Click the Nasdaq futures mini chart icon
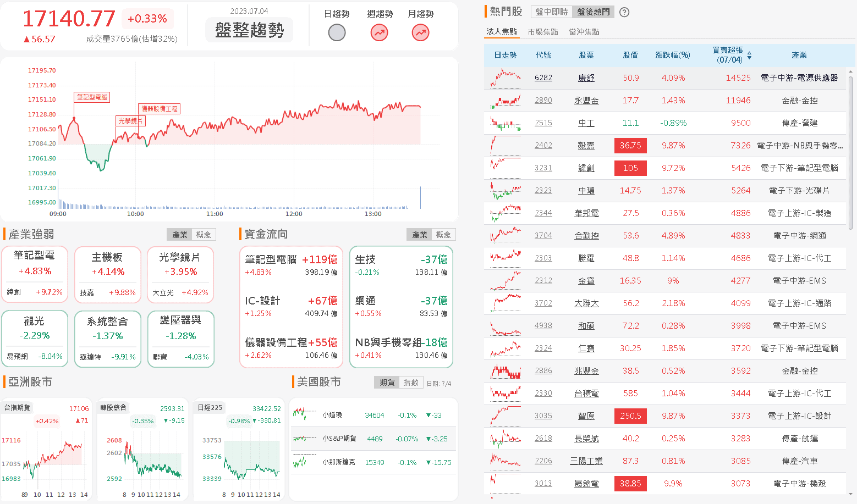Viewport: 857px width, 504px height. [304, 462]
